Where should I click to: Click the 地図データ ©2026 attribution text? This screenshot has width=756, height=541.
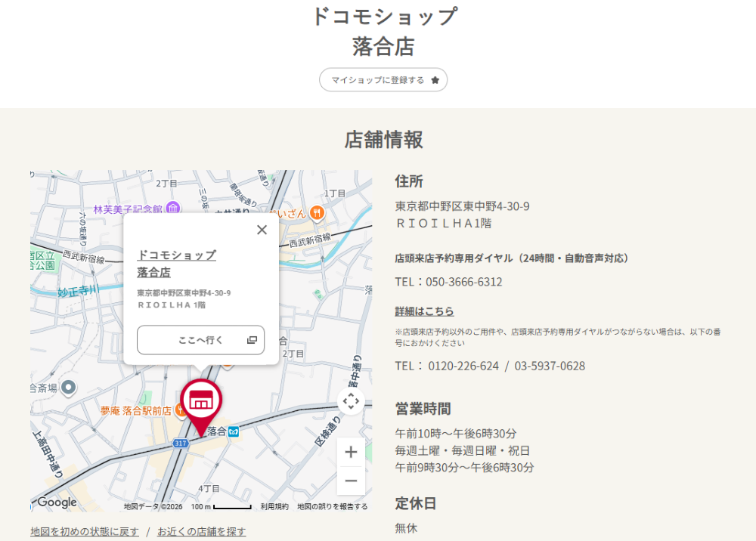[x=153, y=507]
